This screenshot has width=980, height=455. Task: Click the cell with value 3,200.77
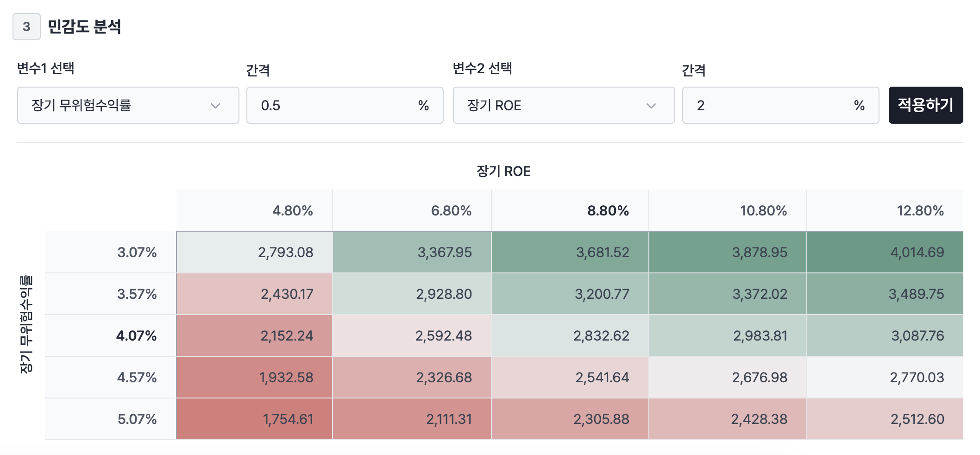coord(570,294)
